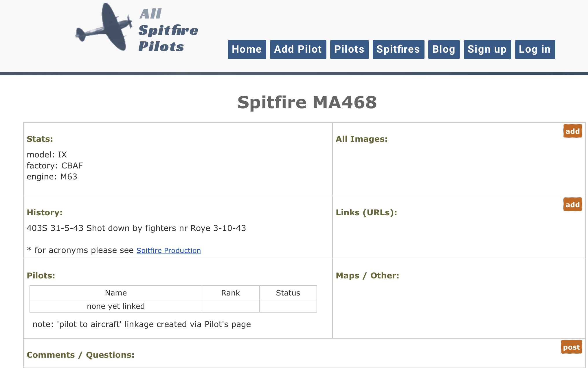
Task: Click the Name column header in Pilots table
Action: [x=116, y=293]
